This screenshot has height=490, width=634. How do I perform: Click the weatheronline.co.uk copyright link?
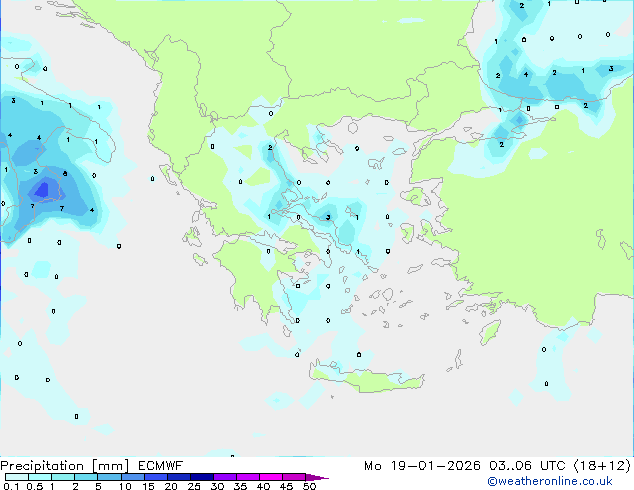click(550, 481)
